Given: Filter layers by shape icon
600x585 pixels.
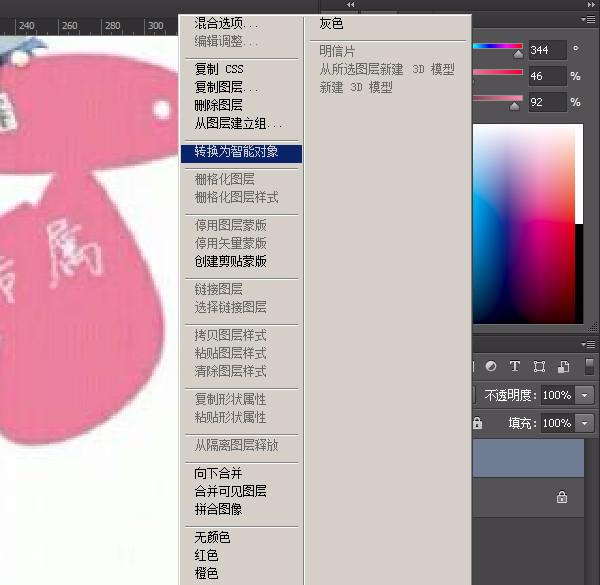Looking at the screenshot, I should 540,367.
